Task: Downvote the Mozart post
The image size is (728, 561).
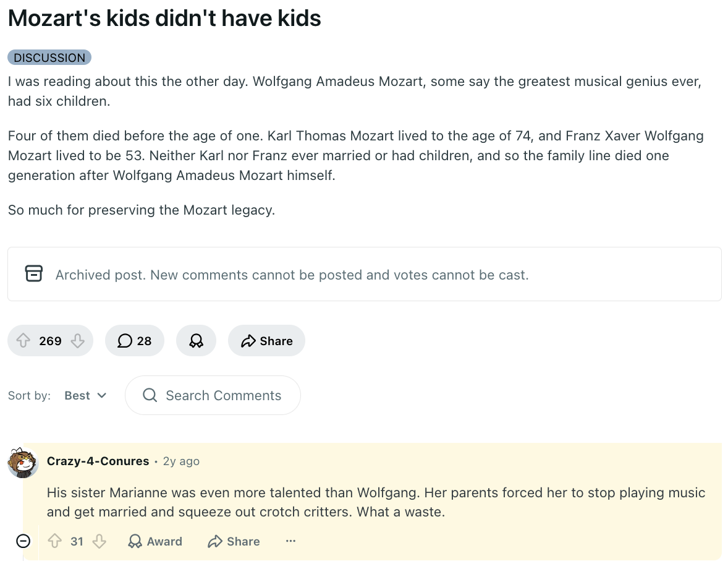Action: click(x=77, y=341)
